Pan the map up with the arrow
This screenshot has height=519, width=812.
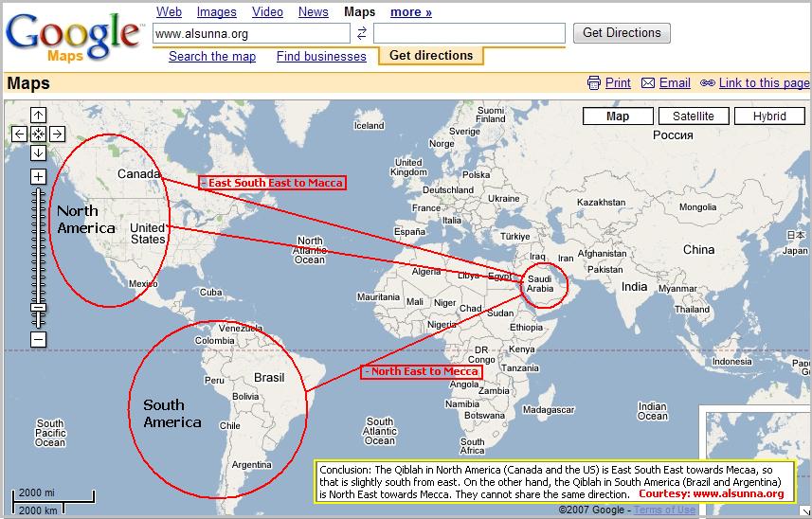pos(38,115)
